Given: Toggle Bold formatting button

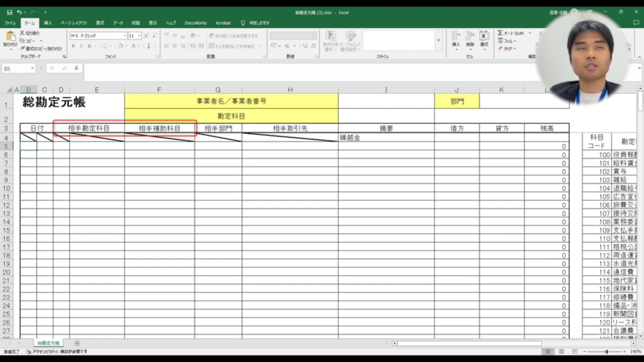Looking at the screenshot, I should (x=73, y=46).
